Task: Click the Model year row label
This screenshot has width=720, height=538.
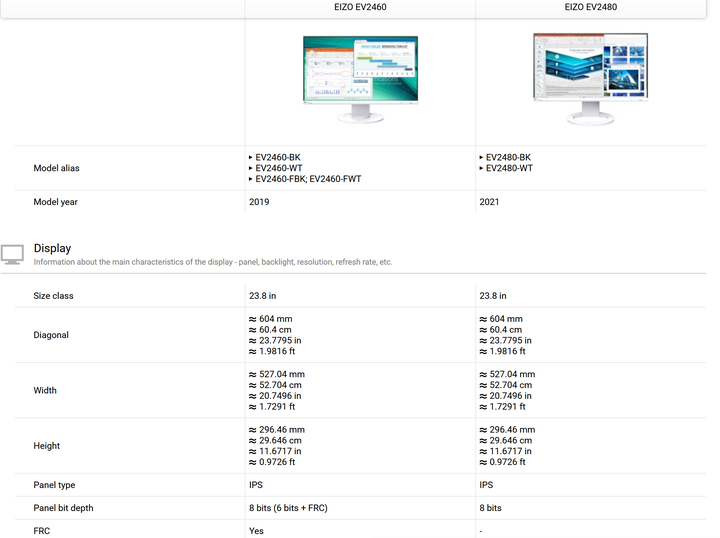Action: (x=56, y=202)
